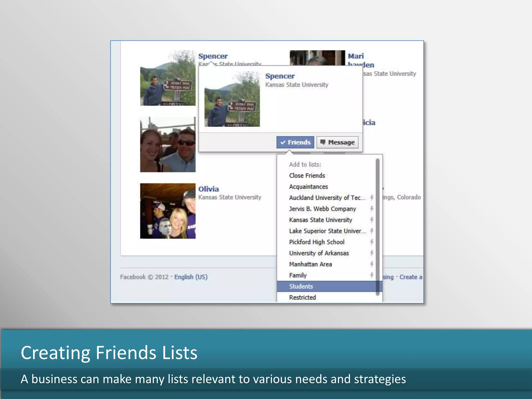Click the Add to lists: header text
The width and height of the screenshot is (532, 399).
(305, 164)
